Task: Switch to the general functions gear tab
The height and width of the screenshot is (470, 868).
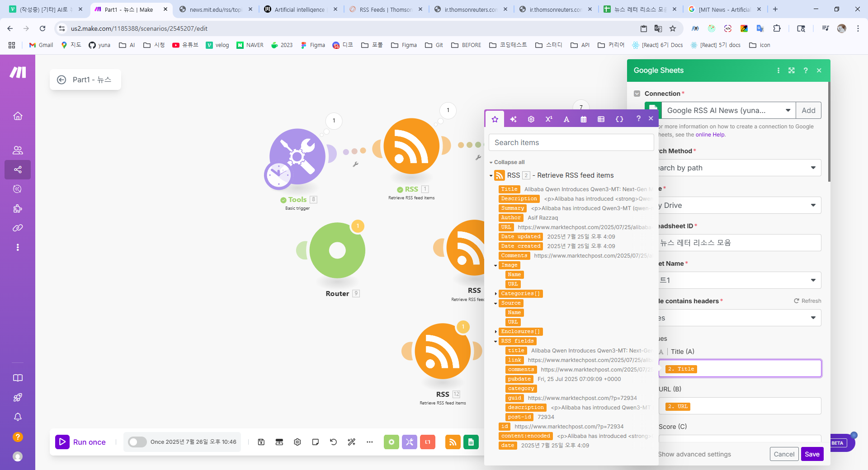Action: click(x=531, y=119)
